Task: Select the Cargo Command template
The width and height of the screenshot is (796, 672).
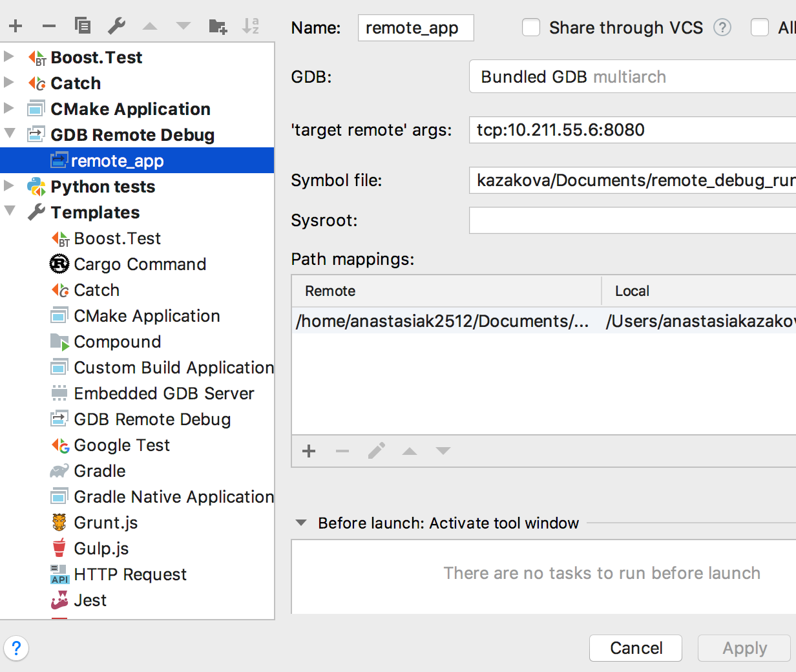Action: [140, 264]
